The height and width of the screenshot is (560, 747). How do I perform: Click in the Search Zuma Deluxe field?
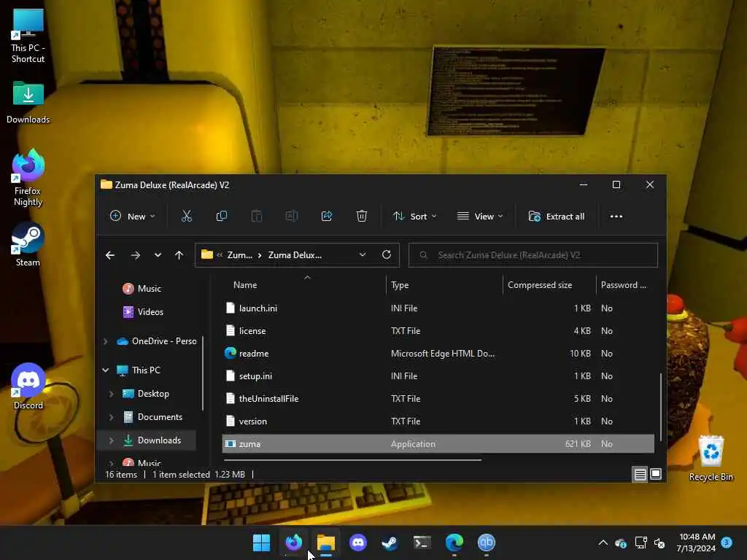click(533, 254)
